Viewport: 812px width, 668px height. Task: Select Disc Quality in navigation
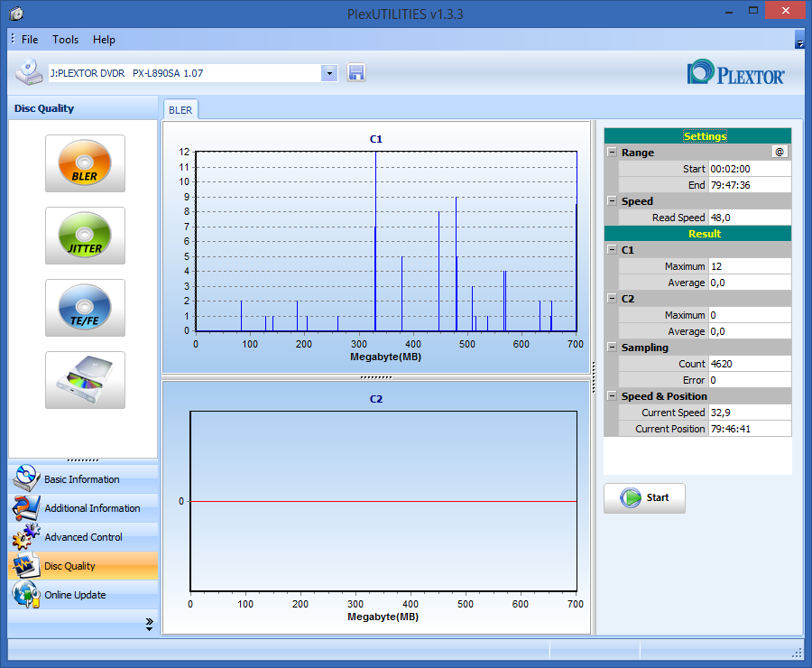pos(83,565)
